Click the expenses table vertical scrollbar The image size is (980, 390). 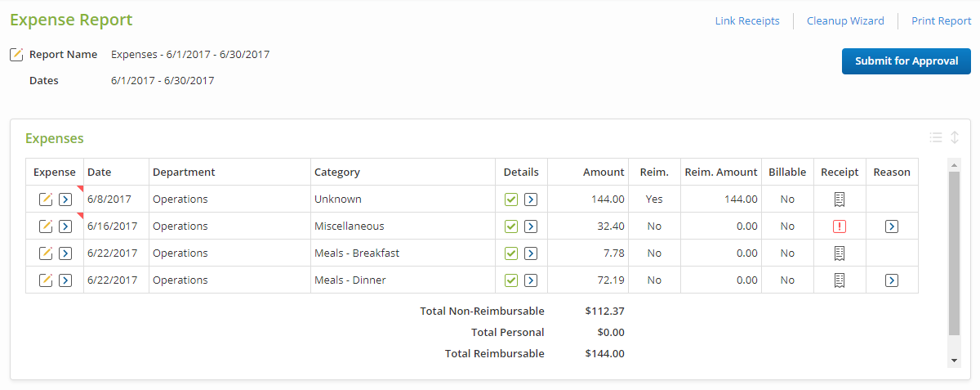[x=954, y=253]
